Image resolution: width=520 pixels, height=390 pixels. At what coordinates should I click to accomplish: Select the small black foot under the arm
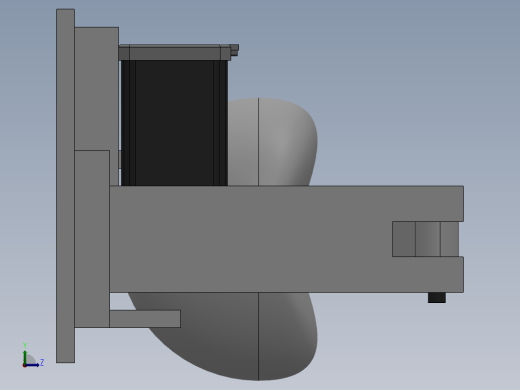[x=437, y=298]
